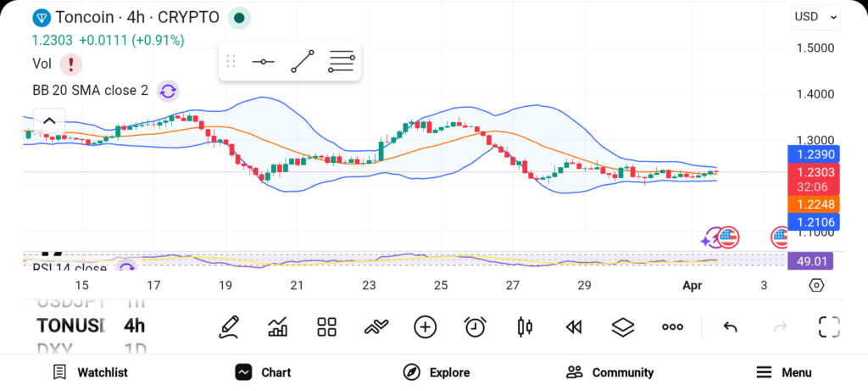Click the 4h timeframe selector
This screenshot has width=868, height=391.
135,326
